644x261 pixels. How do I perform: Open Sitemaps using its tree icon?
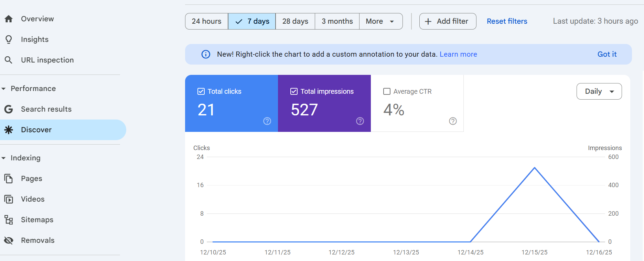pyautogui.click(x=9, y=220)
